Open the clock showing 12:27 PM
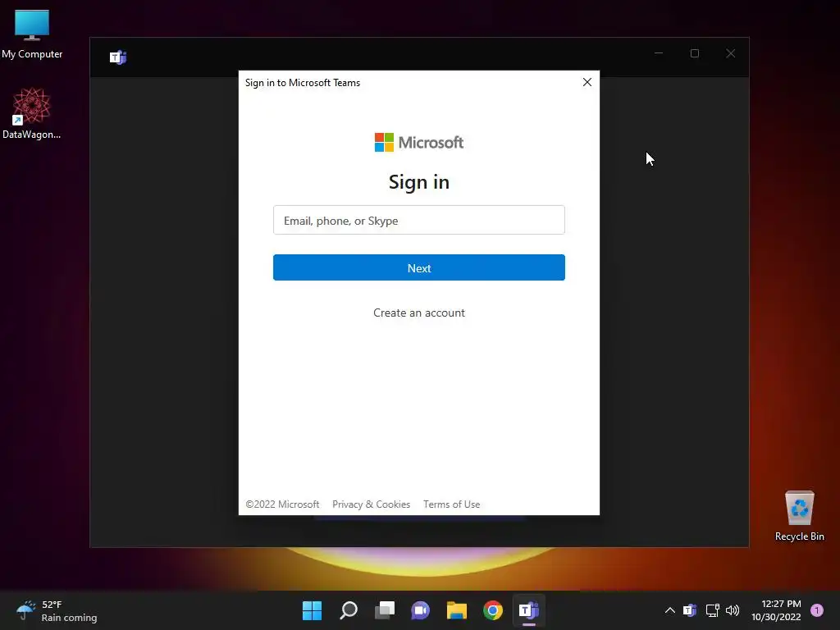 pos(776,610)
